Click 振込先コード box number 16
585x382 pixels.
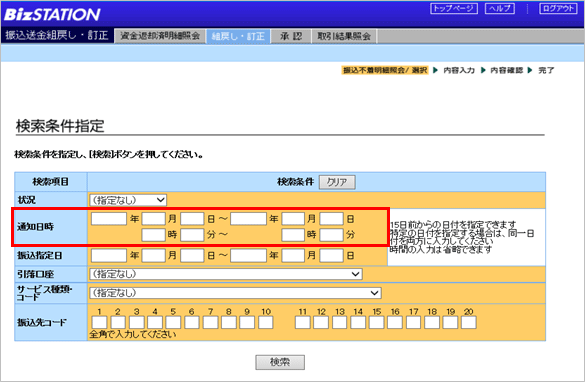coord(395,322)
